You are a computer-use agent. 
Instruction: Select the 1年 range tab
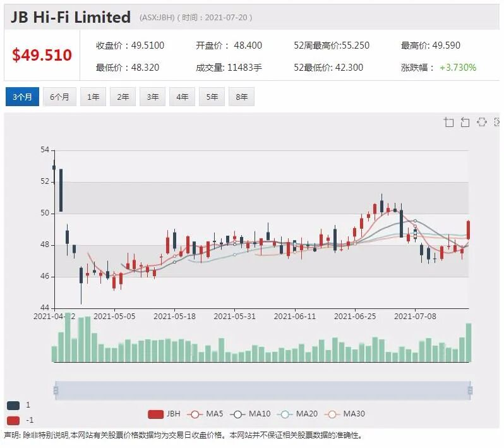tap(93, 97)
